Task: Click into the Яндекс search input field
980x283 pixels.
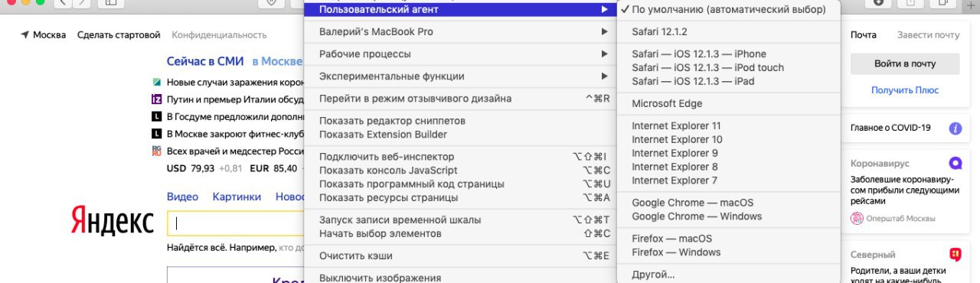Action: (x=236, y=223)
